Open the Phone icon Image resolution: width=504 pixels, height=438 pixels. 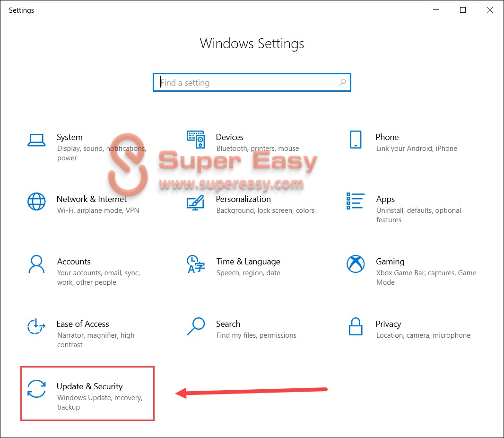point(356,140)
